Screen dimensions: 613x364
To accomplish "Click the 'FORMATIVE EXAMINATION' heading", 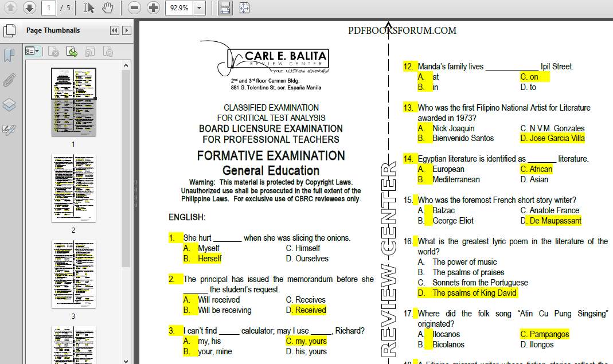I will [271, 155].
